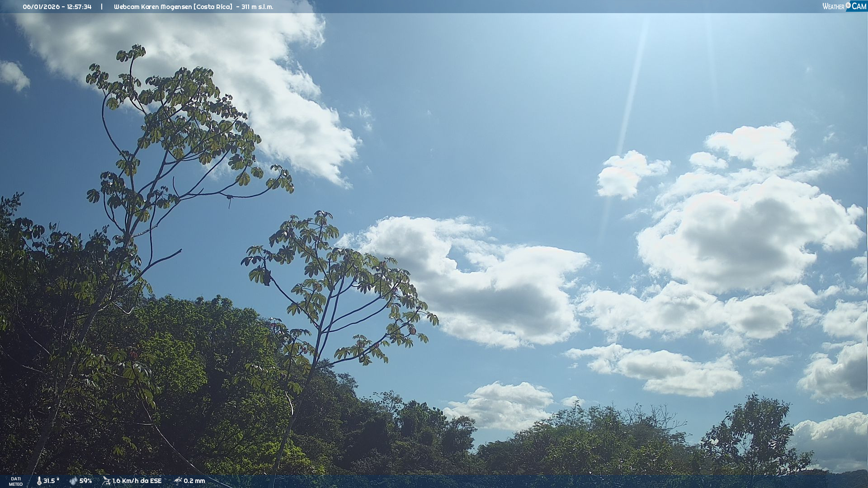Click the 1.6 Km/h da ESE wind reading

[137, 481]
